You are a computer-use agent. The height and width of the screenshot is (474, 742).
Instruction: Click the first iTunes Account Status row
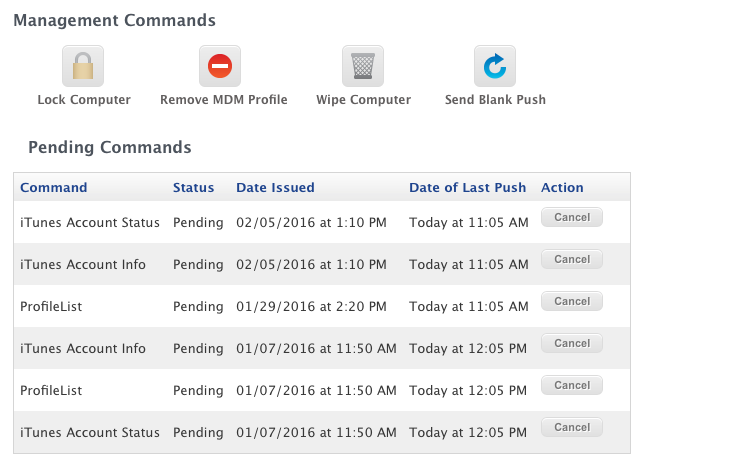click(x=322, y=222)
